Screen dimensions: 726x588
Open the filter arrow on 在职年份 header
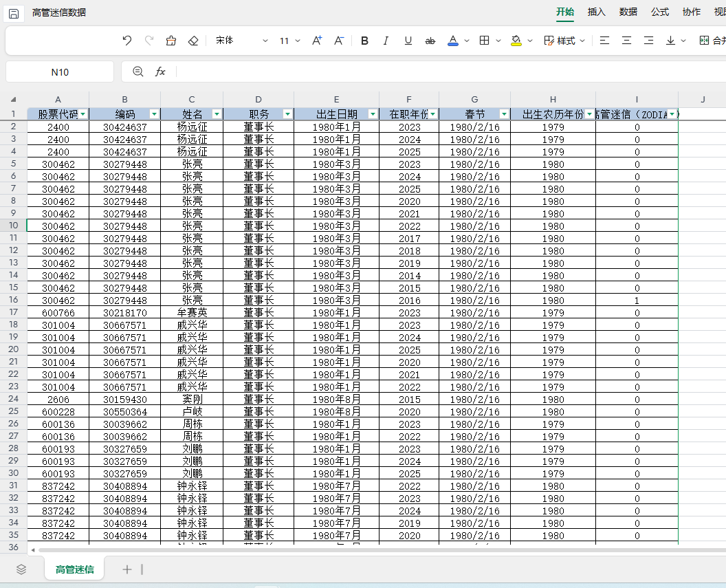tap(433, 114)
